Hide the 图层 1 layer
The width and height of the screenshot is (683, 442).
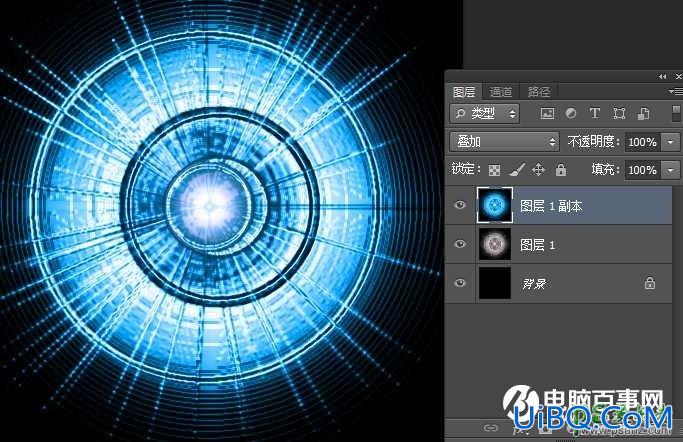460,244
